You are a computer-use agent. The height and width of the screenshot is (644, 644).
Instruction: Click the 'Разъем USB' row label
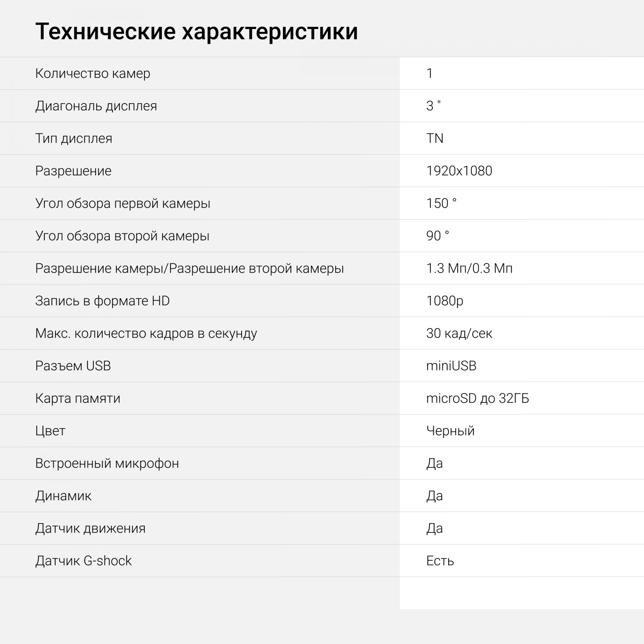click(73, 366)
